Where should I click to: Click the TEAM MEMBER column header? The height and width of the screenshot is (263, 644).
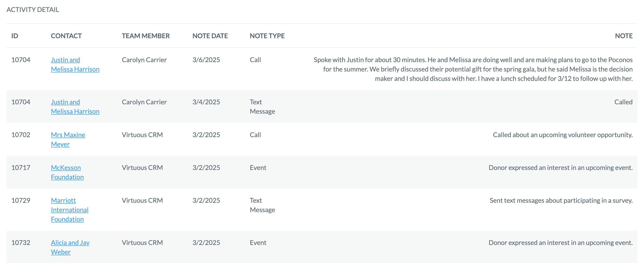(146, 36)
